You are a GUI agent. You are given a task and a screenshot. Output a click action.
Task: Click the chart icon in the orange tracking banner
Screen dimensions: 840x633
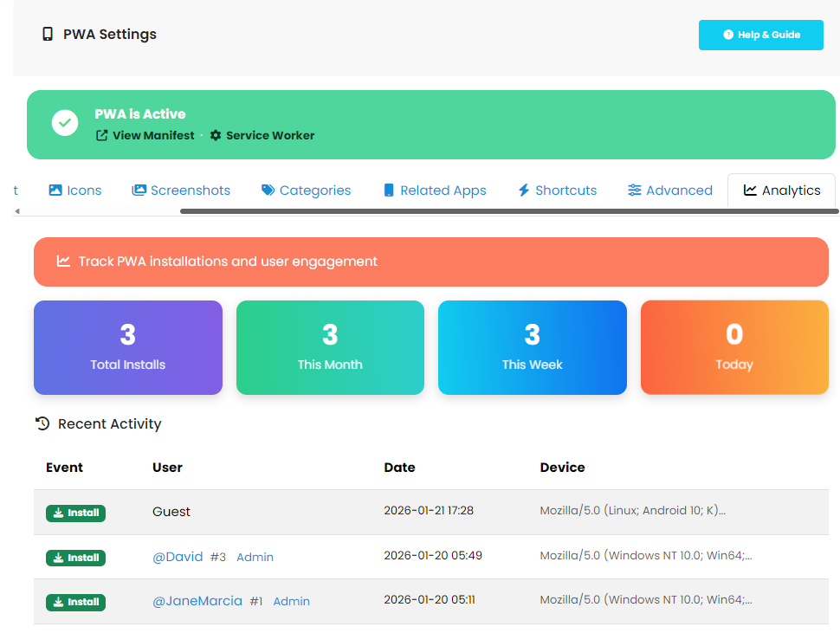[x=63, y=260]
